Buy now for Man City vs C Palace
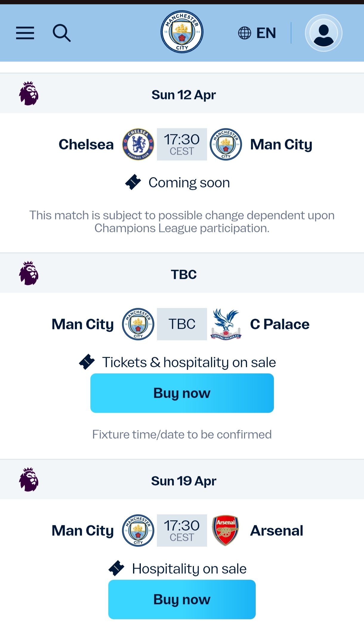The width and height of the screenshot is (364, 626). pos(182,393)
